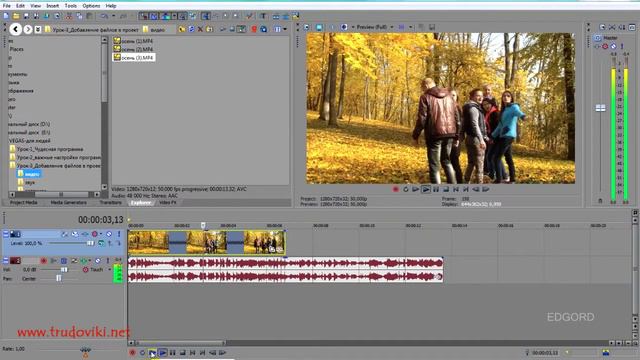
Task: Adjust the audio track Pan slider
Action: (x=59, y=278)
